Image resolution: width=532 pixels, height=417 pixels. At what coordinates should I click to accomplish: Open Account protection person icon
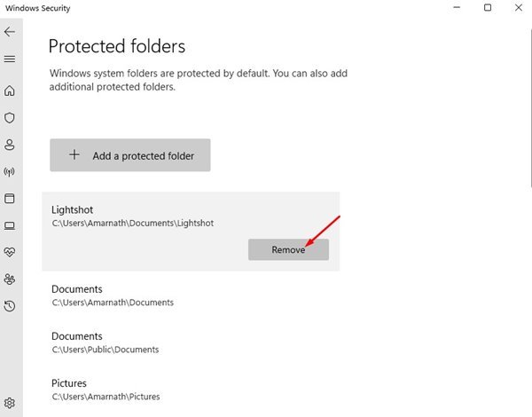[10, 145]
